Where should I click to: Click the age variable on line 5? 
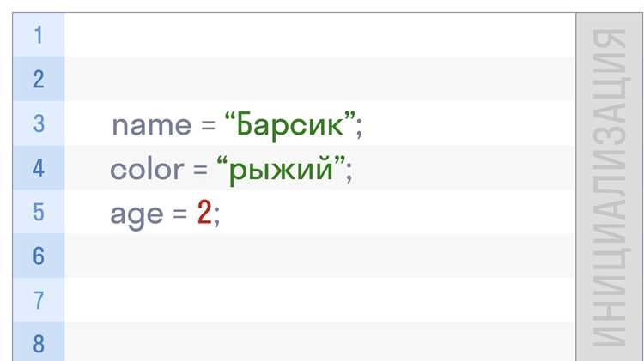137,215
